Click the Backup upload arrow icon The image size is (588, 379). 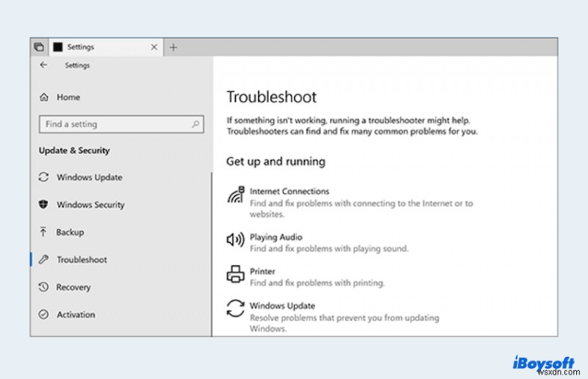point(43,231)
